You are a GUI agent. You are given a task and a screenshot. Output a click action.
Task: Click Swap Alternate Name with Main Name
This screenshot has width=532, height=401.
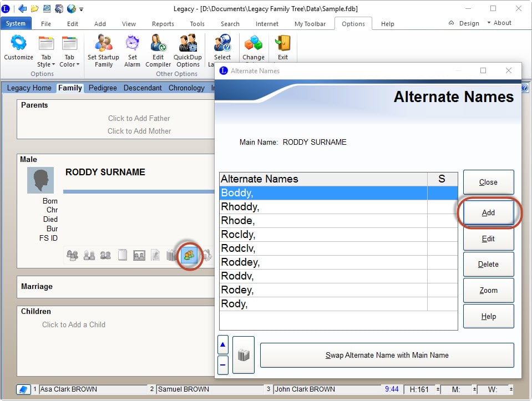tap(387, 355)
